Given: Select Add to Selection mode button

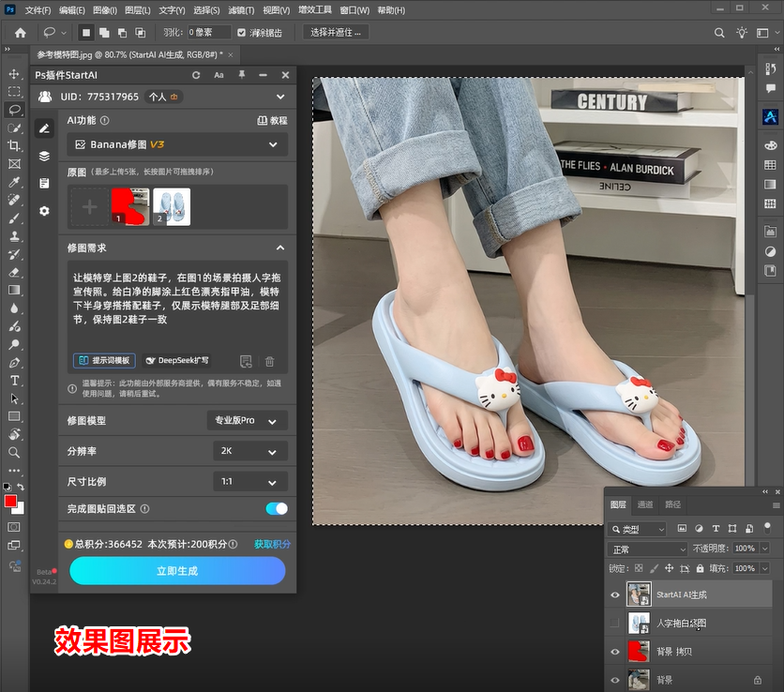Looking at the screenshot, I should [x=104, y=33].
